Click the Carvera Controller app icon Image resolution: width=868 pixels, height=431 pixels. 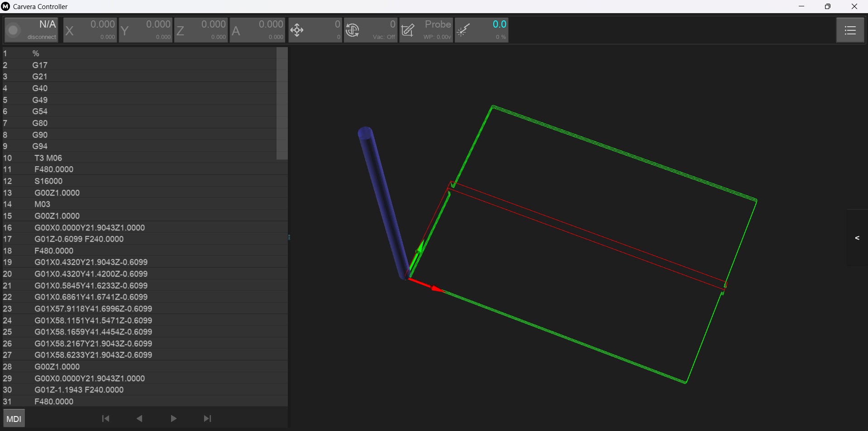tap(5, 6)
